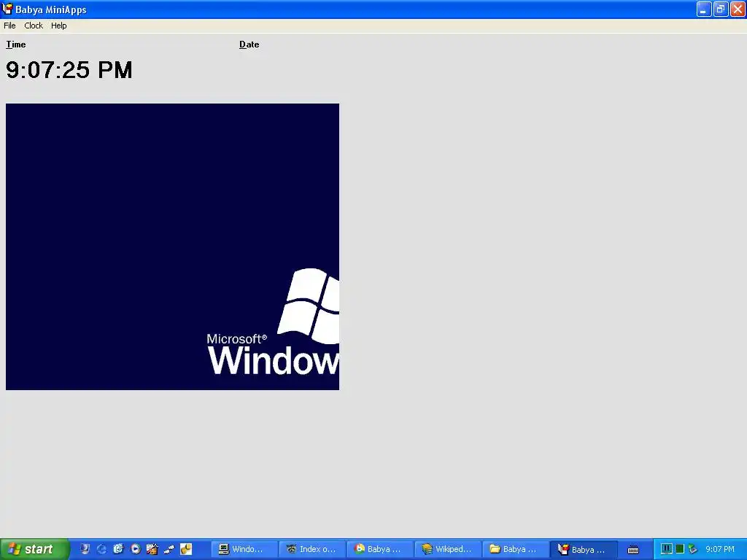
Task: Click Show Desktop quick launch icon
Action: pyautogui.click(x=85, y=549)
